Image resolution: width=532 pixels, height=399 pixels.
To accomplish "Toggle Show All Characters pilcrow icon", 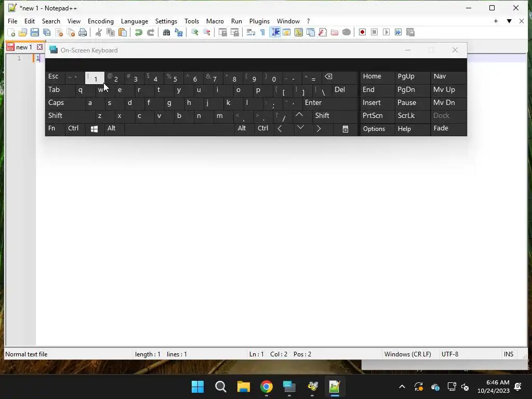I will click(x=262, y=32).
